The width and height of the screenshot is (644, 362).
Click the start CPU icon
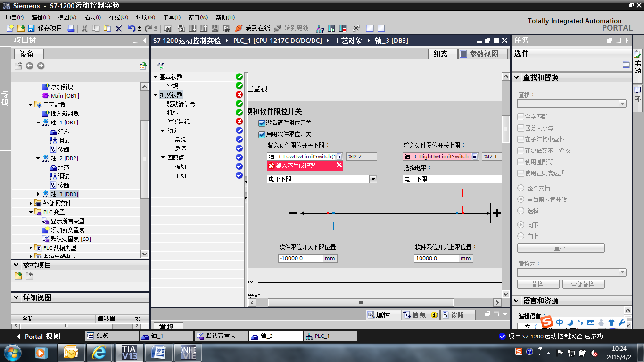click(x=331, y=28)
